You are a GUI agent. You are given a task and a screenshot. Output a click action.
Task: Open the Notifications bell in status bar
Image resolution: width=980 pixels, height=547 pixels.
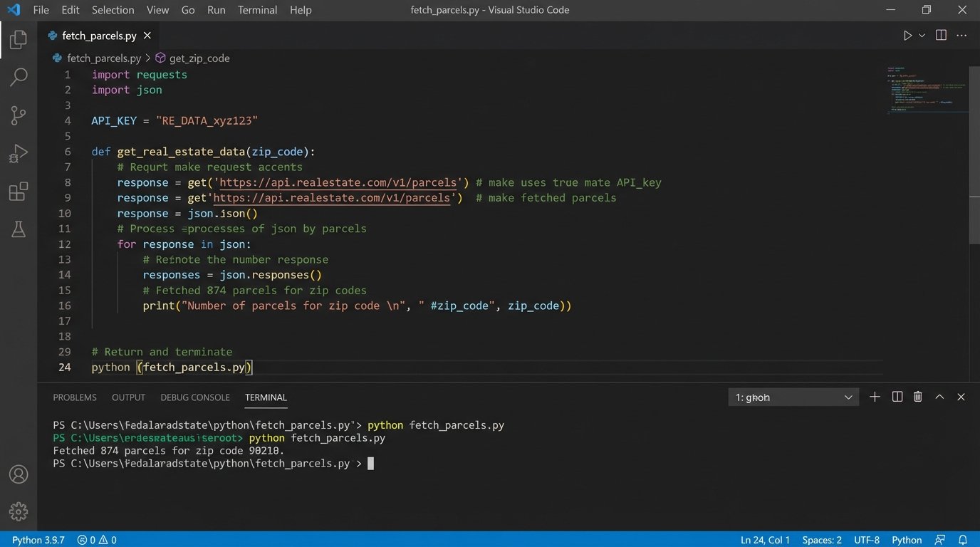(x=963, y=540)
